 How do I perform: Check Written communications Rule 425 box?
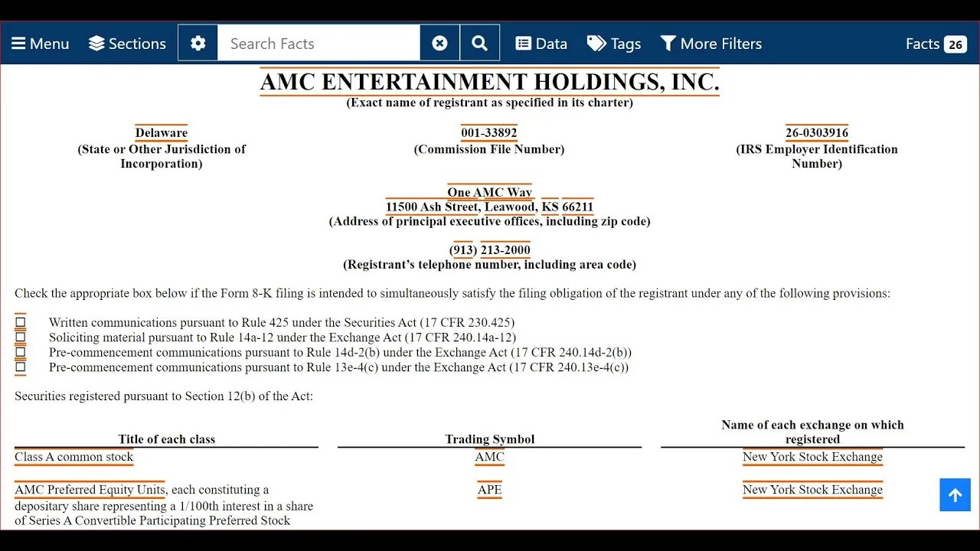pyautogui.click(x=20, y=322)
